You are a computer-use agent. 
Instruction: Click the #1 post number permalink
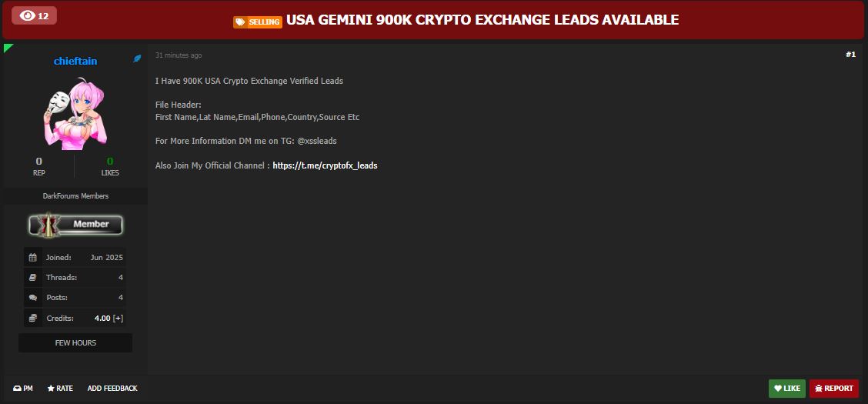[850, 54]
